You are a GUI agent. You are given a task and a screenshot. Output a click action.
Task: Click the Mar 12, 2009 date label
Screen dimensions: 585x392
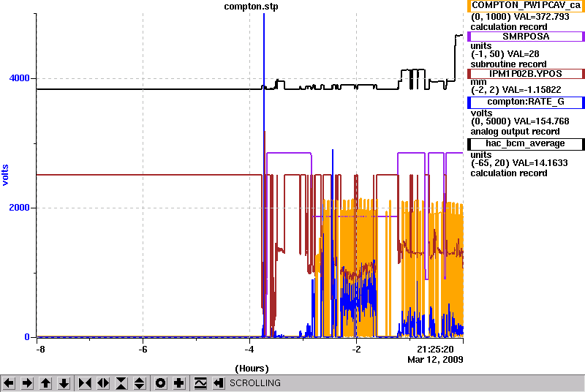(435, 360)
